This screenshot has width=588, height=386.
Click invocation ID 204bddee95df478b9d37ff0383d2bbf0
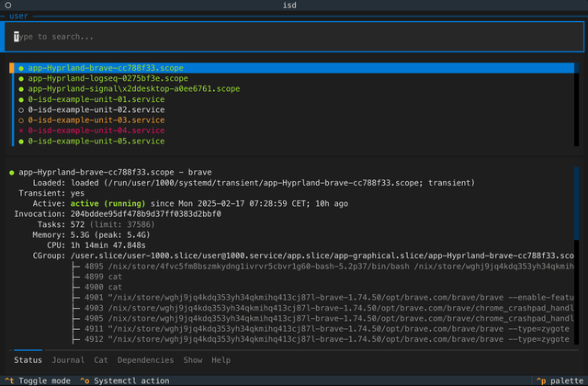pos(146,214)
